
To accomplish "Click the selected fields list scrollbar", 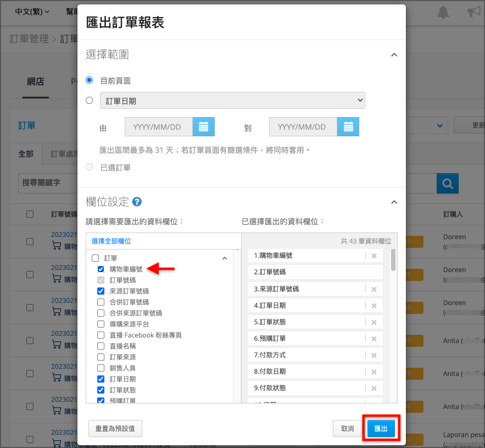I will coord(393,260).
